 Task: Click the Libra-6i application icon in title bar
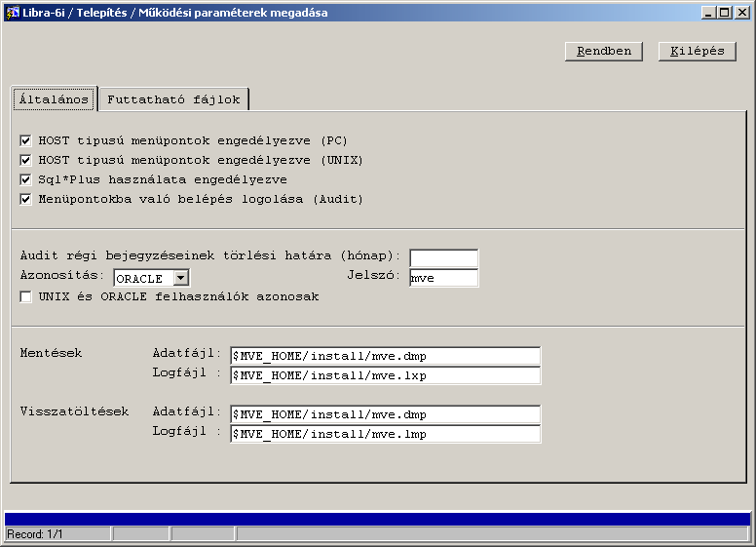pyautogui.click(x=12, y=13)
